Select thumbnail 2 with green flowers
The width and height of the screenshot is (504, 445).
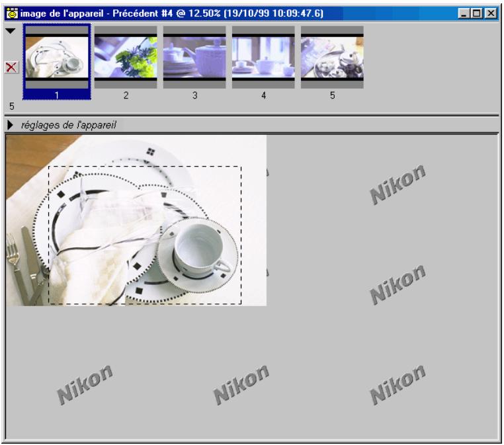coord(126,58)
